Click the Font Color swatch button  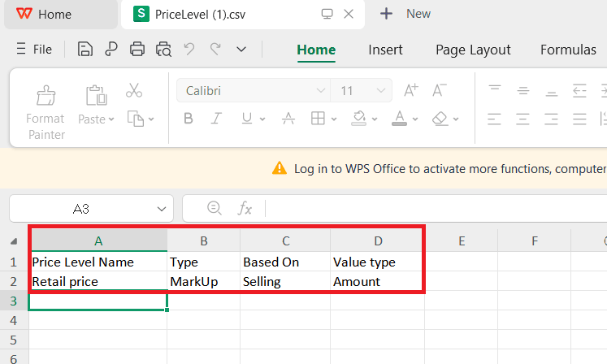coord(399,119)
